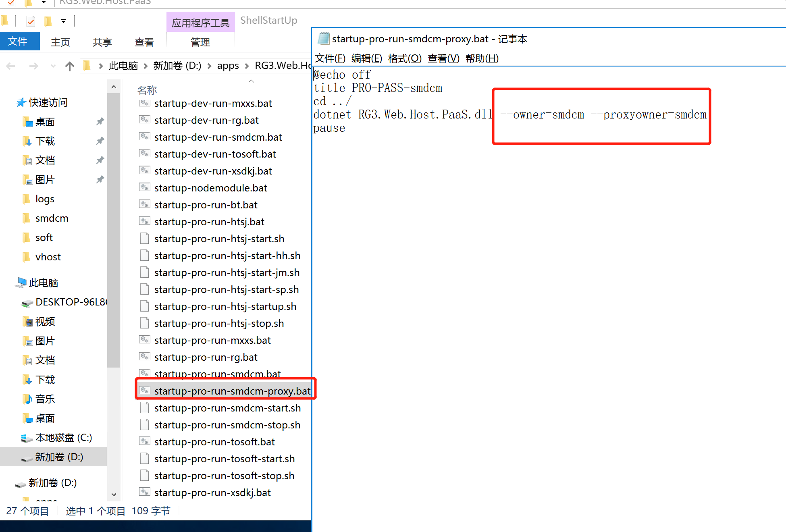The image size is (786, 532).
Task: Open Notepad 文件(F) menu
Action: pos(330,58)
